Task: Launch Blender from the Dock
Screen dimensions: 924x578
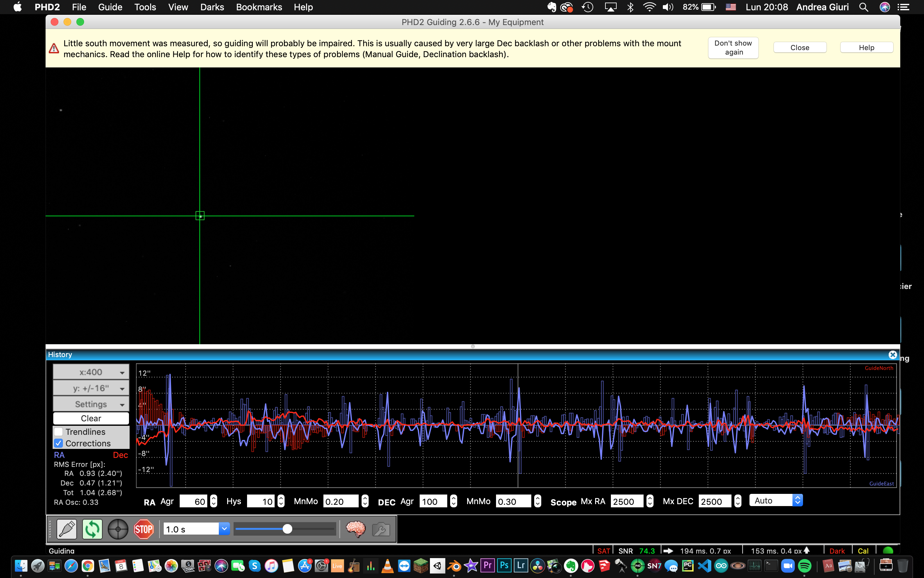Action: (454, 565)
